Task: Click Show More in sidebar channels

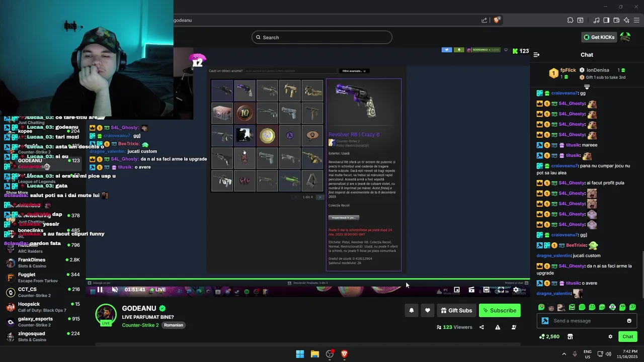Action: pos(17,193)
